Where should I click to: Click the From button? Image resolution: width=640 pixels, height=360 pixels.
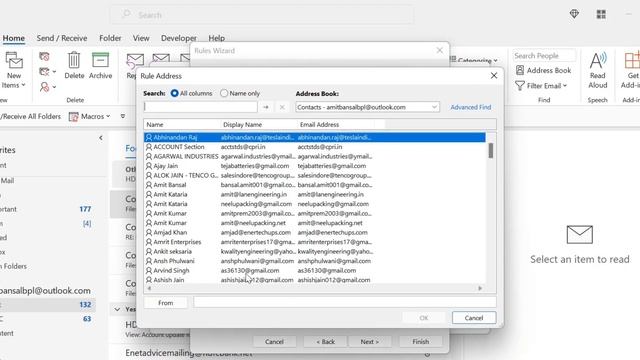[165, 303]
